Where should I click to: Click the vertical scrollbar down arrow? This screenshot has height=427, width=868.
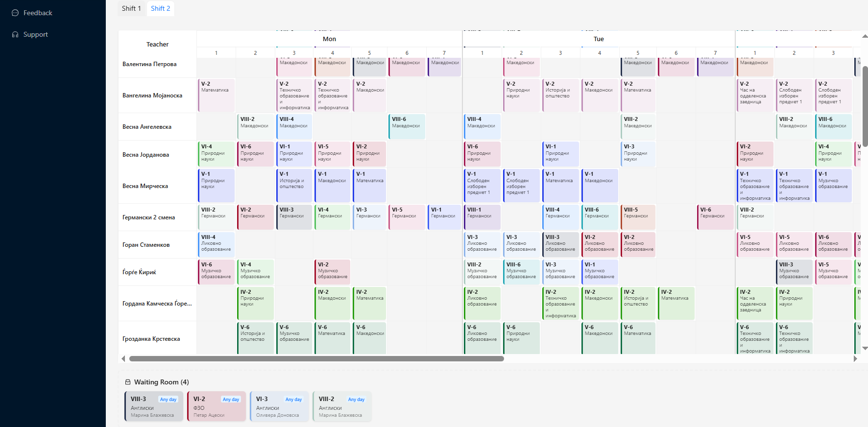tap(865, 348)
